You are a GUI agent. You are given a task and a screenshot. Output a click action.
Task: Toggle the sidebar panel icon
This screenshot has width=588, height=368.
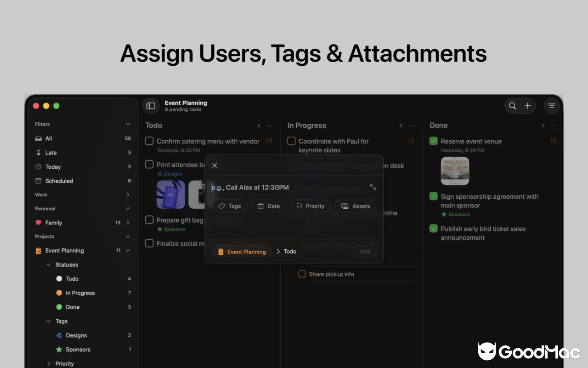click(x=151, y=106)
